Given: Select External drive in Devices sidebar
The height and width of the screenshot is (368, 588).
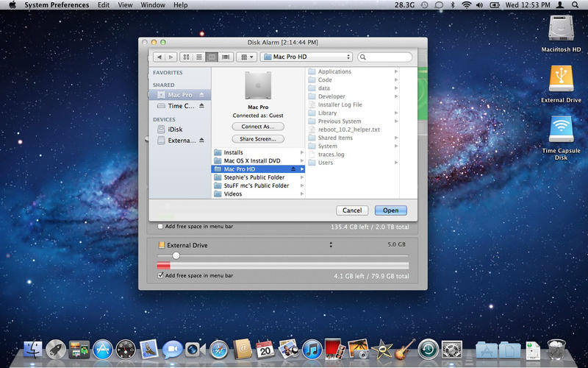Looking at the screenshot, I should coord(179,141).
